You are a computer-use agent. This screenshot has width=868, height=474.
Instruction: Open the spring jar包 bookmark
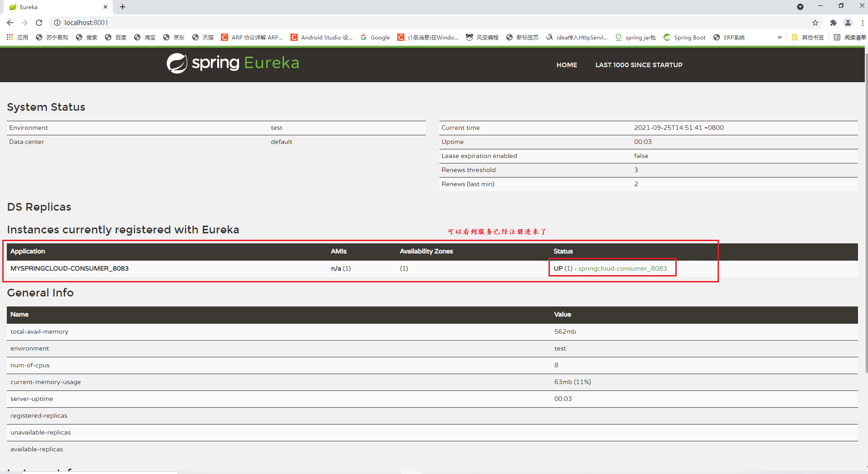(x=635, y=37)
